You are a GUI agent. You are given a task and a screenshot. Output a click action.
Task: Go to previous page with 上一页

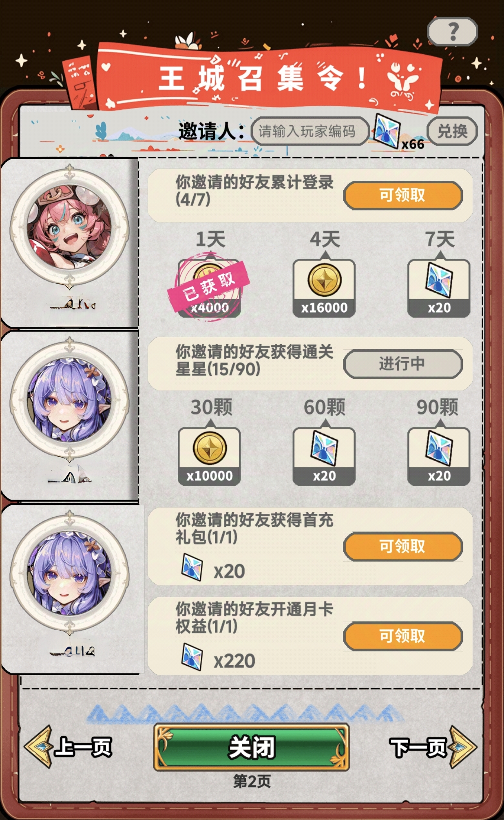(x=69, y=747)
